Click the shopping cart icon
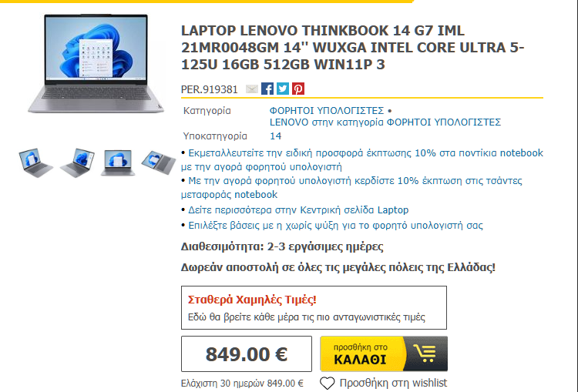 (x=425, y=353)
